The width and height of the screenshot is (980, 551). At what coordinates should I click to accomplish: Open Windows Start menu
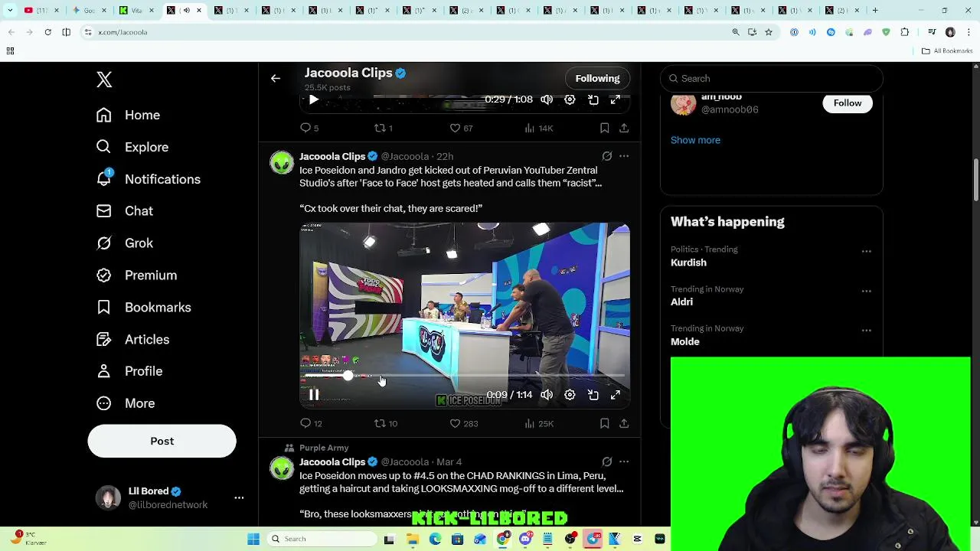pyautogui.click(x=253, y=539)
